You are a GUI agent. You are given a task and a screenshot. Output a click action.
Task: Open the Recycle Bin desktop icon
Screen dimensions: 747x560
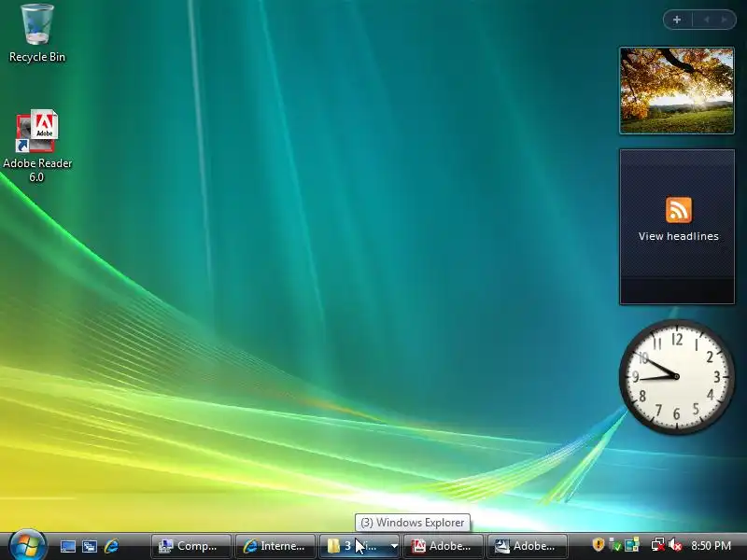[x=37, y=33]
